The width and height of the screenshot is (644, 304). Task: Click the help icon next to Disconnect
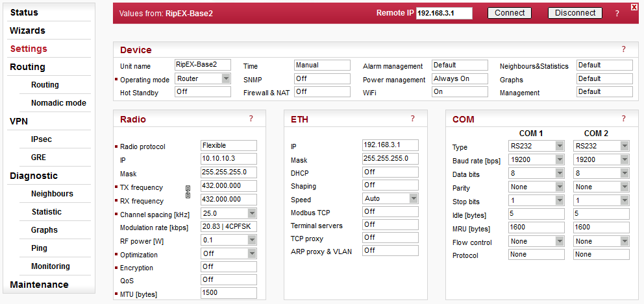point(617,13)
